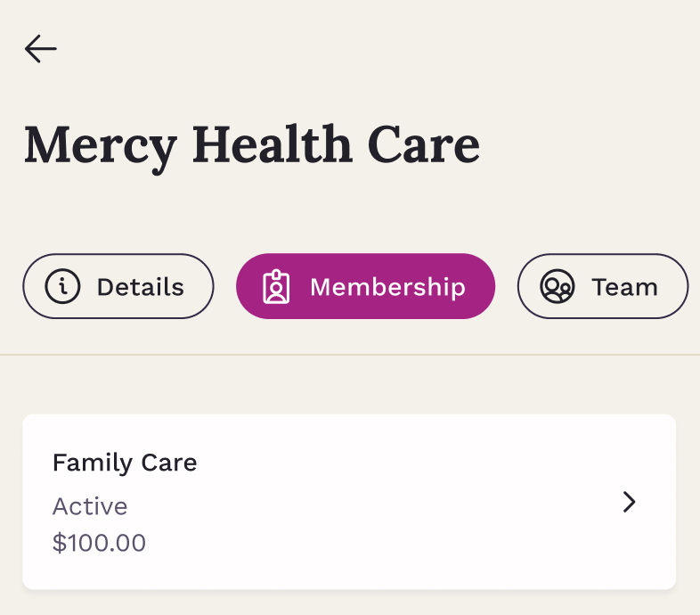700x615 pixels.
Task: Click the people icon on Team
Action: click(x=558, y=287)
